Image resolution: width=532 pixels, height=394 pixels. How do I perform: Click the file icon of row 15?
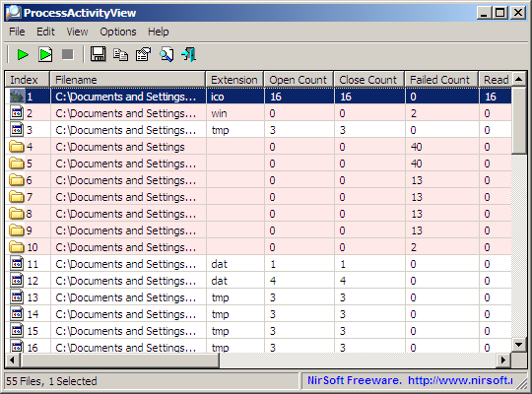tap(17, 331)
